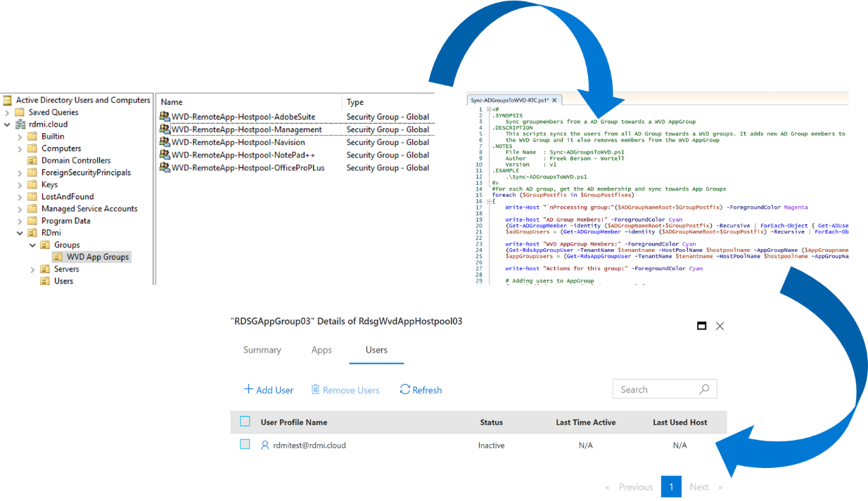Click the Groups OU icon
The image size is (868, 501).
(x=45, y=245)
